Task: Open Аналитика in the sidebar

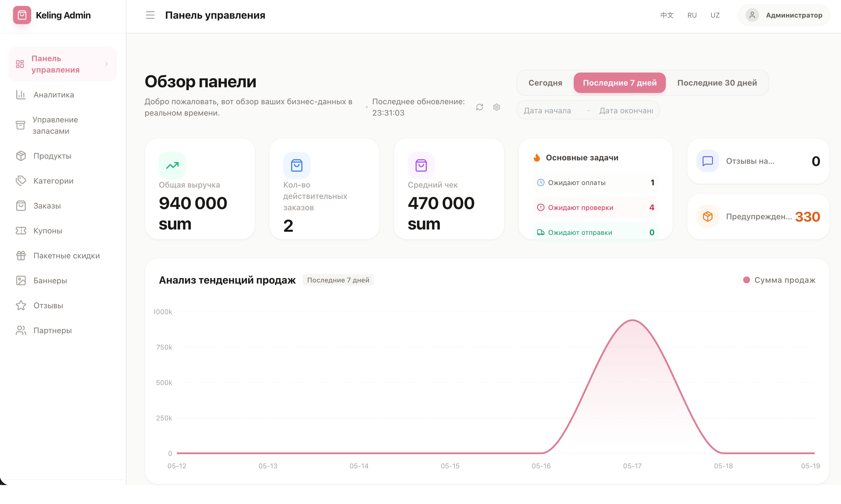Action: point(63,95)
